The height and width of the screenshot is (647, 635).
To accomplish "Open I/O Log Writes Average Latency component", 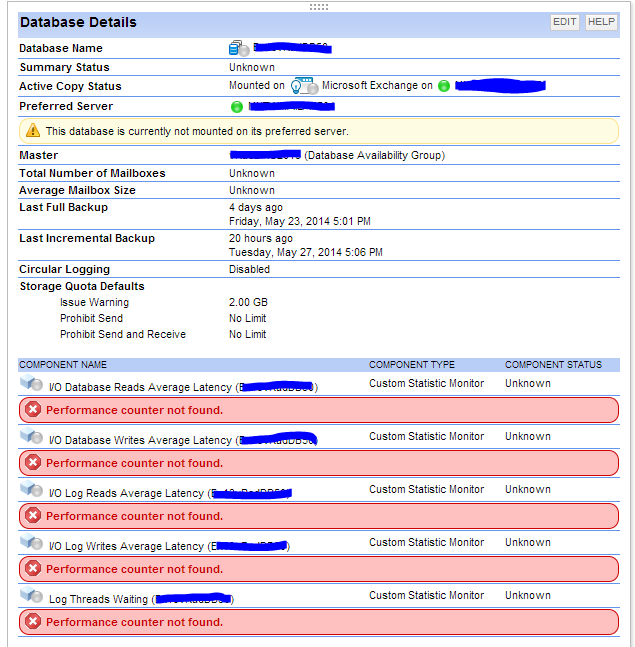I will (169, 546).
